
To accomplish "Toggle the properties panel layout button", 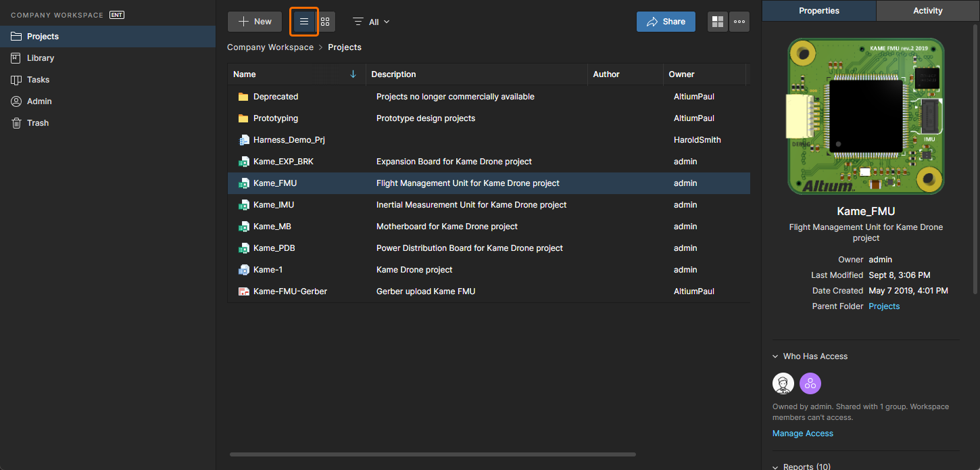I will [718, 22].
